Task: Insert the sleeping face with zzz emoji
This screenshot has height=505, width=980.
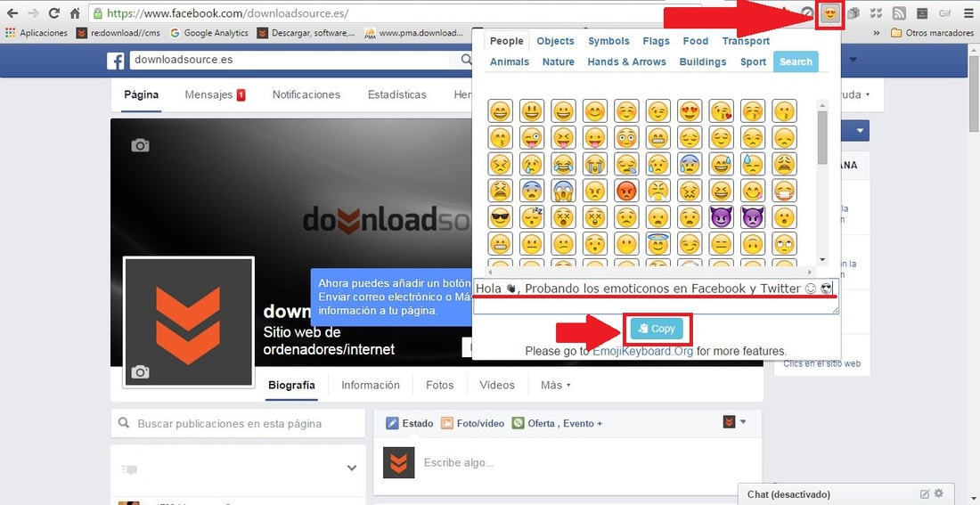Action: pyautogui.click(x=532, y=217)
